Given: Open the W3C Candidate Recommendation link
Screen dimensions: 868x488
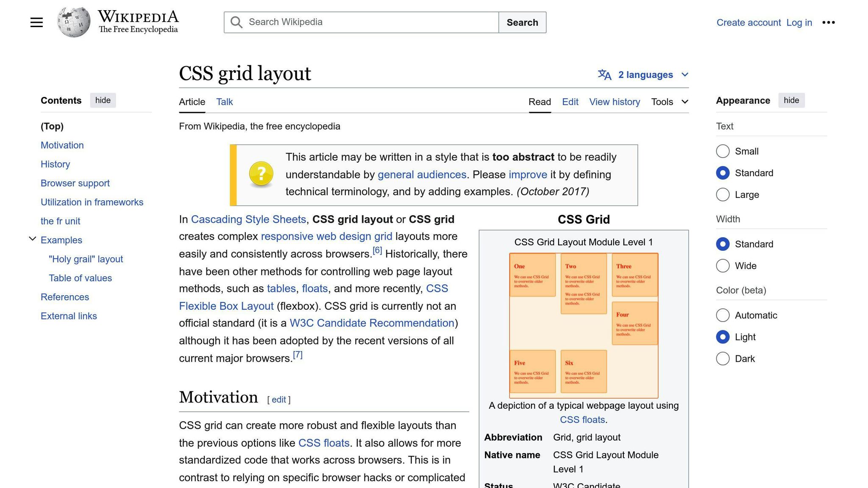Looking at the screenshot, I should pos(372,323).
